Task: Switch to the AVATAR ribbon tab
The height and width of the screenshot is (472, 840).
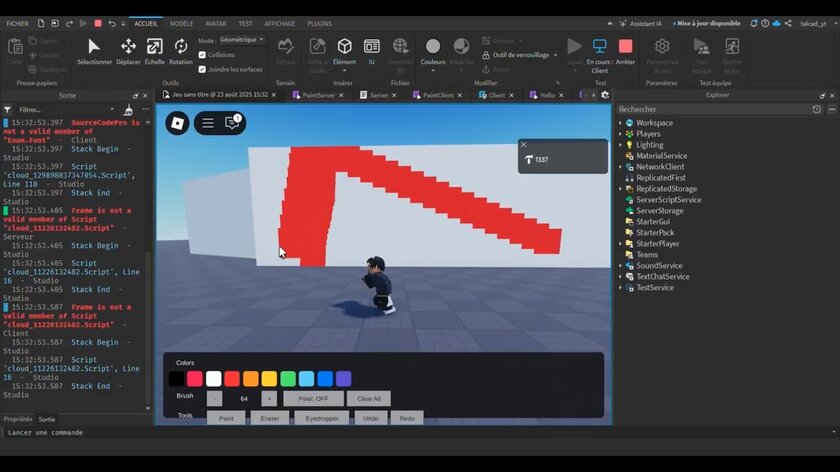Action: (215, 24)
